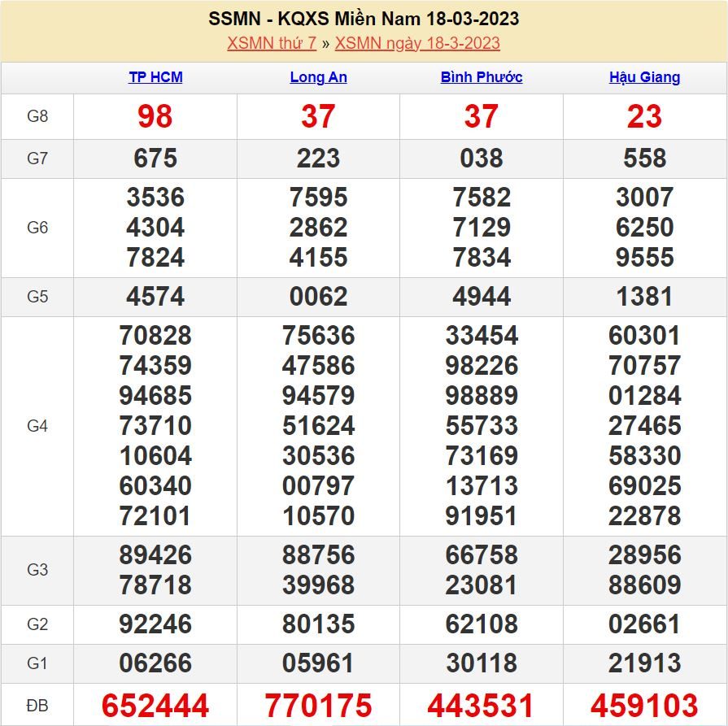Click the G2 number 02661
This screenshot has width=728, height=726.
(x=644, y=624)
